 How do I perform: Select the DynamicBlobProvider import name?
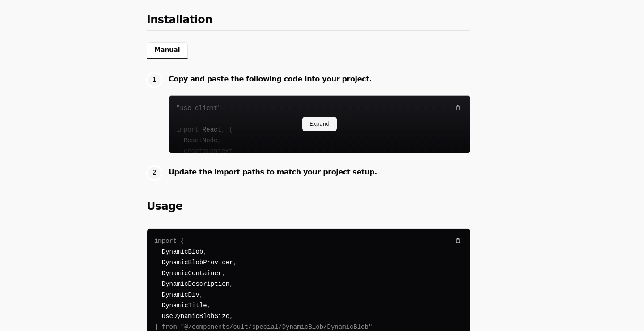coord(197,263)
